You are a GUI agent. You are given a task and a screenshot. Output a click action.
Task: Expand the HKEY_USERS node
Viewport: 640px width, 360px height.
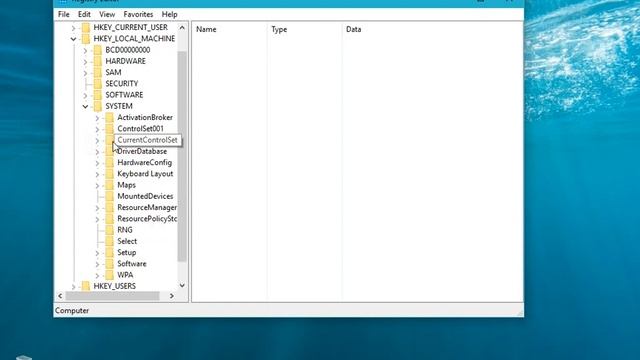tap(73, 287)
